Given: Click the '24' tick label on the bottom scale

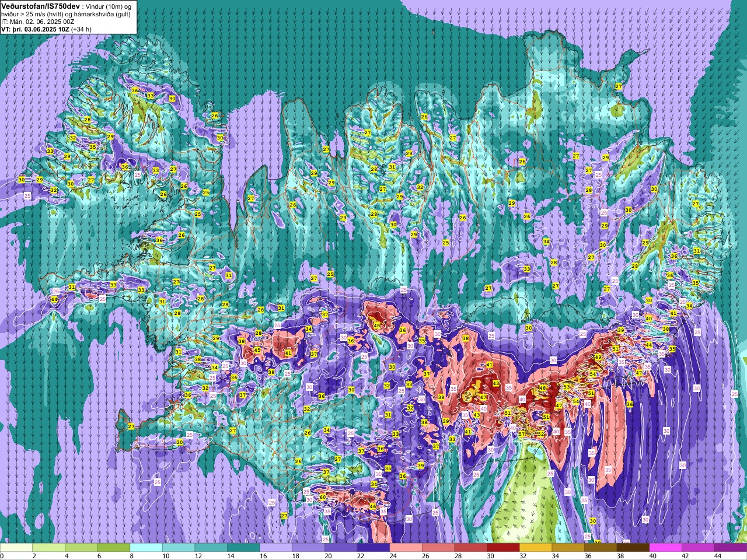Looking at the screenshot, I should 394,556.
